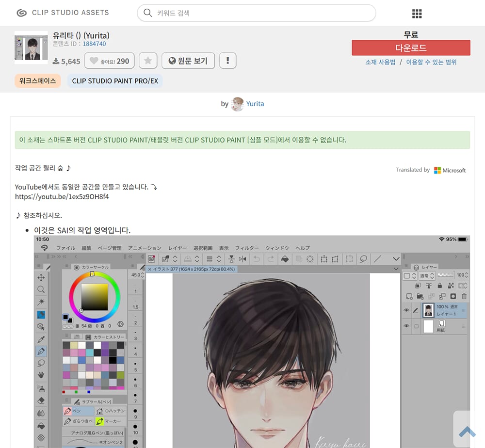Select the Hand pan tool

click(41, 375)
